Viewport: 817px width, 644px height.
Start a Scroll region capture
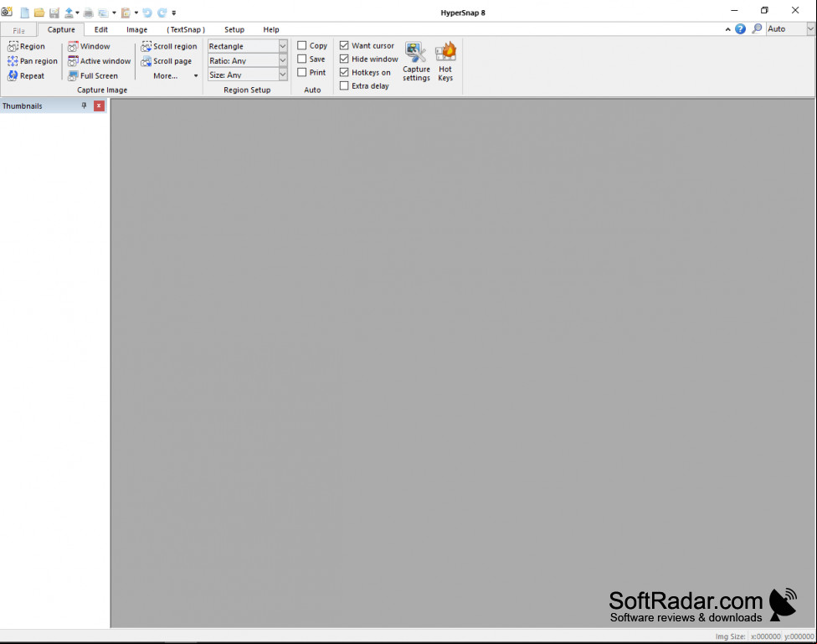point(169,46)
